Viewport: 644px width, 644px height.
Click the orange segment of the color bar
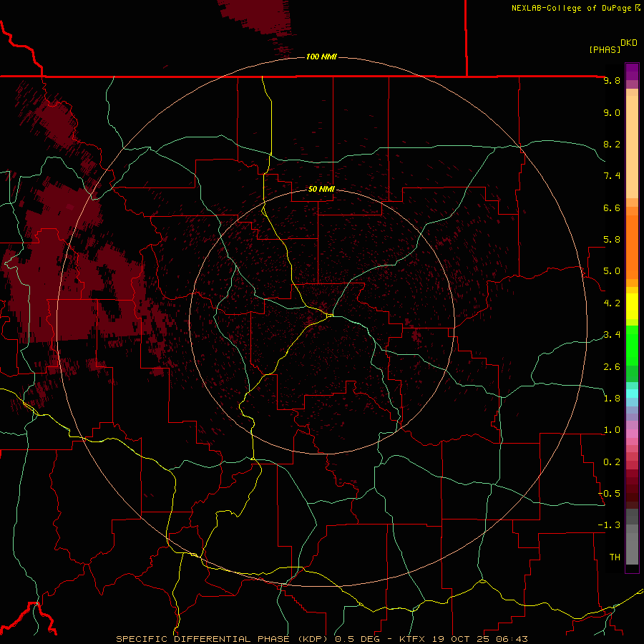coord(632,246)
